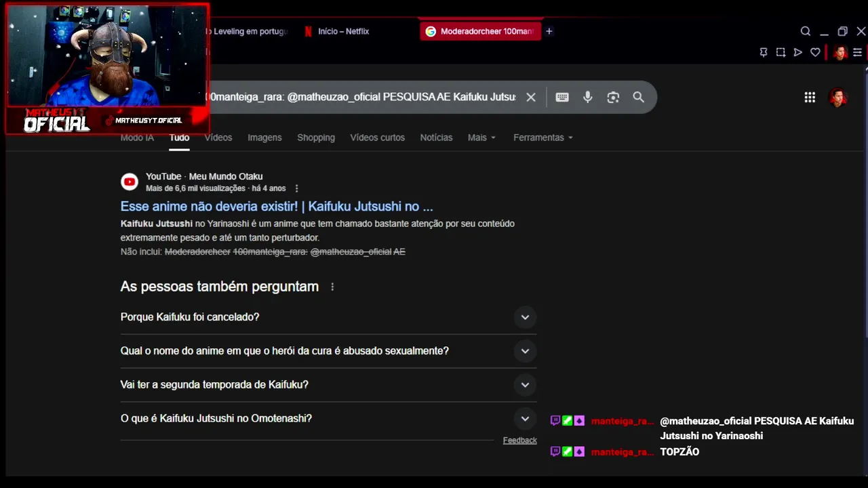The width and height of the screenshot is (868, 488).
Task: Click the webcam overlay thumbnail
Action: (108, 56)
